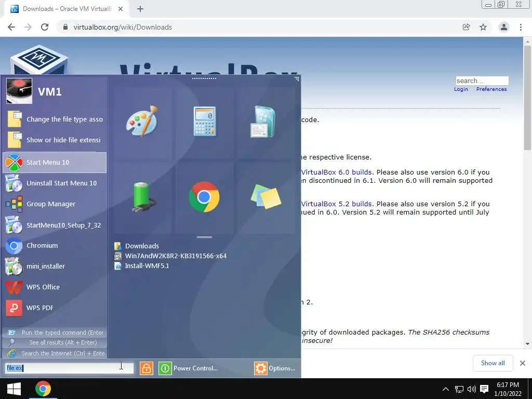Open network icon in system tray
The image size is (532, 399).
pos(459,389)
